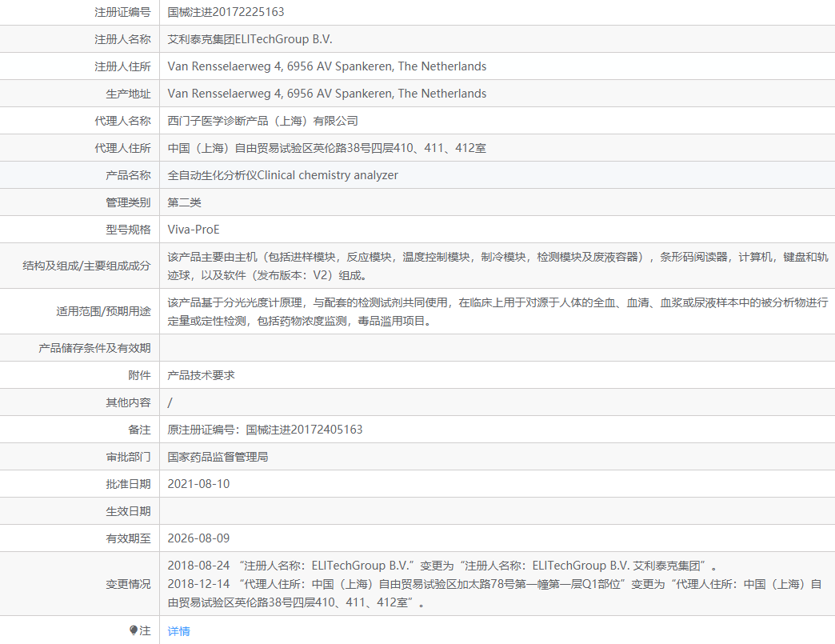
Task: Select registration number 国械注进20172225163
Action: [x=226, y=12]
